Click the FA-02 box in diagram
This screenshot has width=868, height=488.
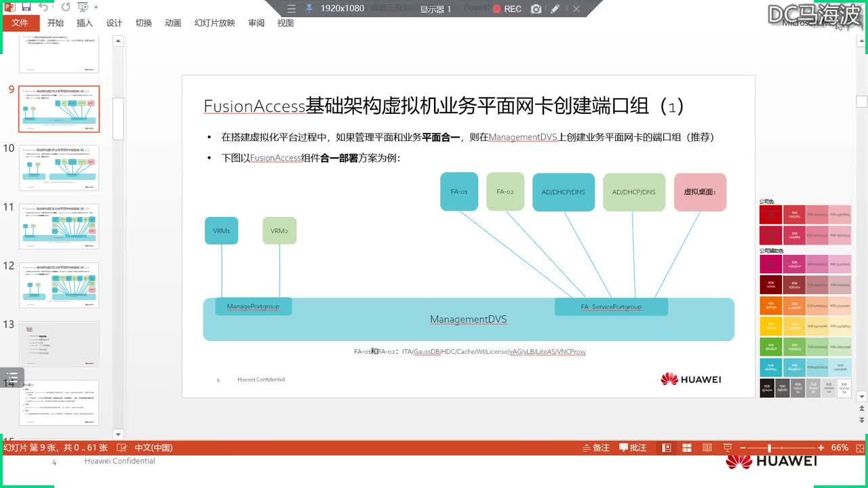(x=505, y=192)
